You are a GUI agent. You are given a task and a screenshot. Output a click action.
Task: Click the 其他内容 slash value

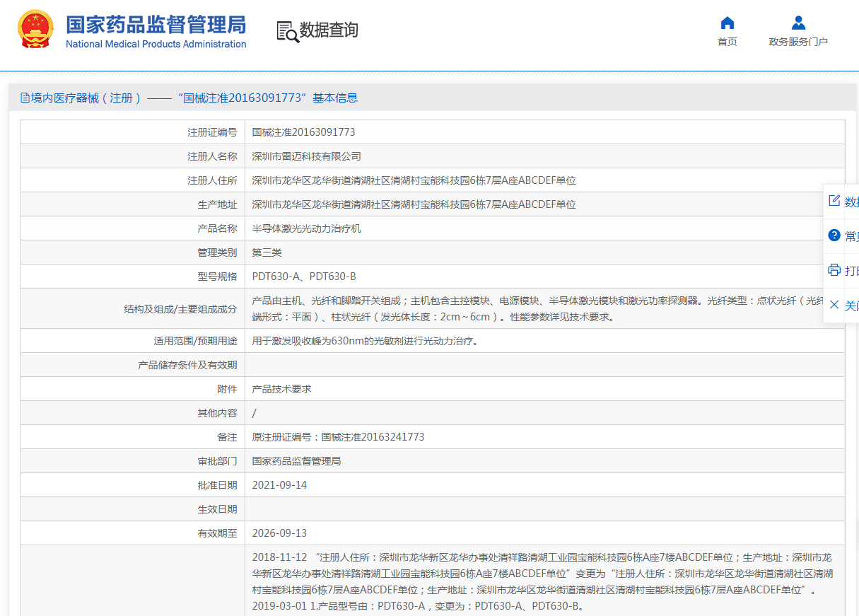[255, 413]
